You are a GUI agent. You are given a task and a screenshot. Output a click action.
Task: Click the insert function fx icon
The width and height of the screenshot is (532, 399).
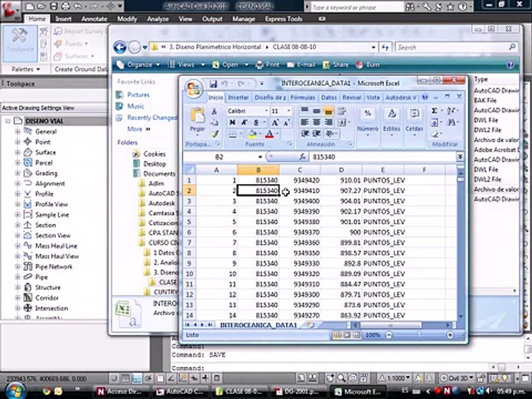(x=303, y=157)
